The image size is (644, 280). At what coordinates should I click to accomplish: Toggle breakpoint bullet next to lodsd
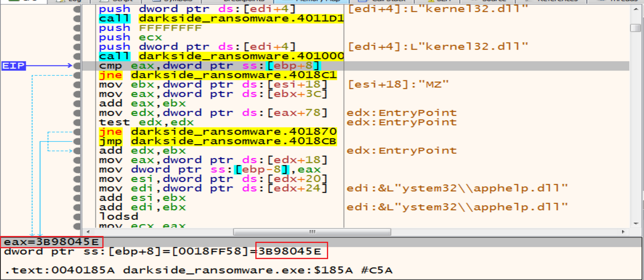(77, 217)
